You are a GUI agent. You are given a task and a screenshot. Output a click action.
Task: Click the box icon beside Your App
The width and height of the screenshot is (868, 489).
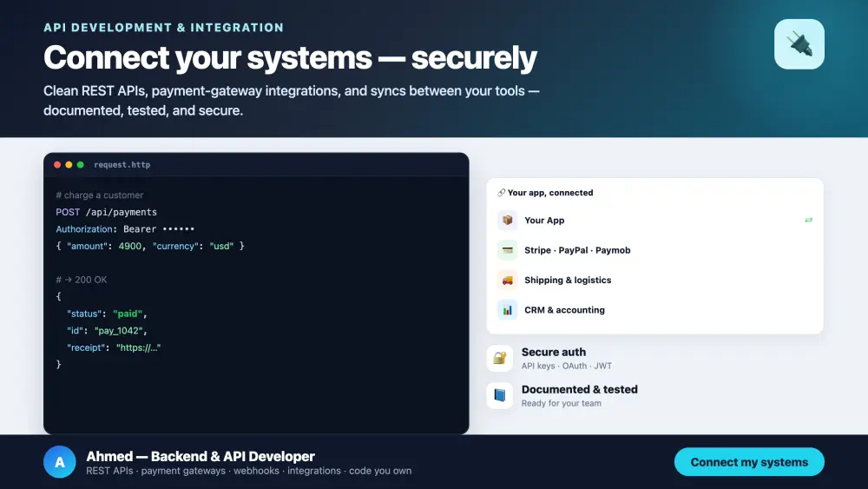[507, 221]
